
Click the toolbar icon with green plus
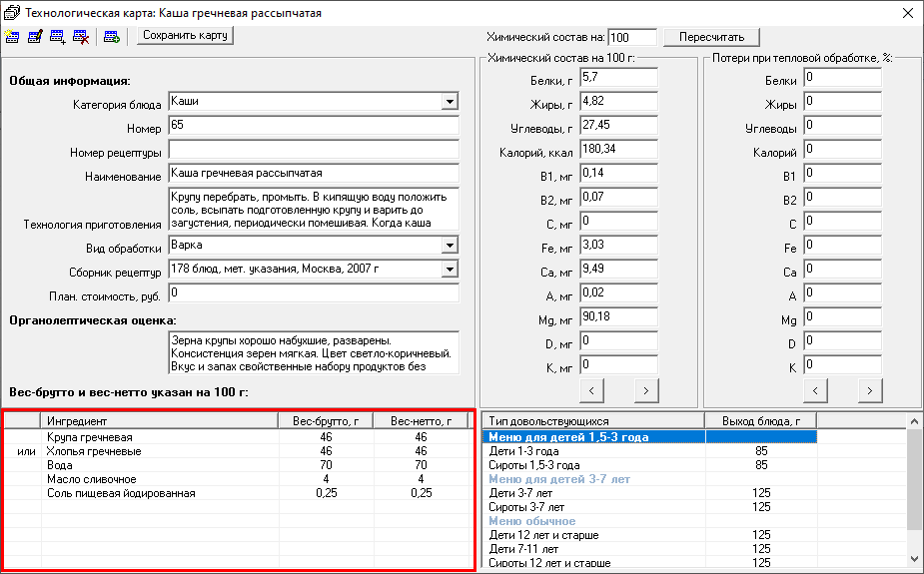click(111, 37)
